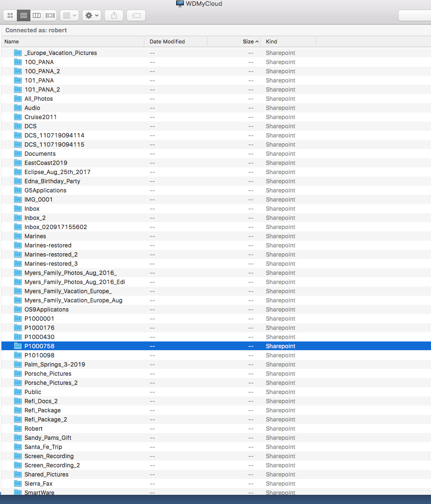The height and width of the screenshot is (504, 431).
Task: Select Marines-restored_2 folder name
Action: (51, 254)
